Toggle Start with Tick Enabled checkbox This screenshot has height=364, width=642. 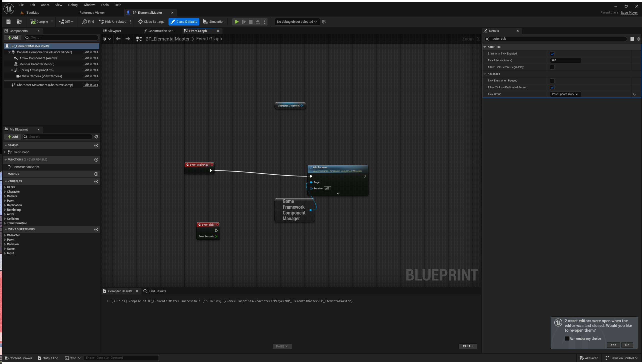(552, 54)
